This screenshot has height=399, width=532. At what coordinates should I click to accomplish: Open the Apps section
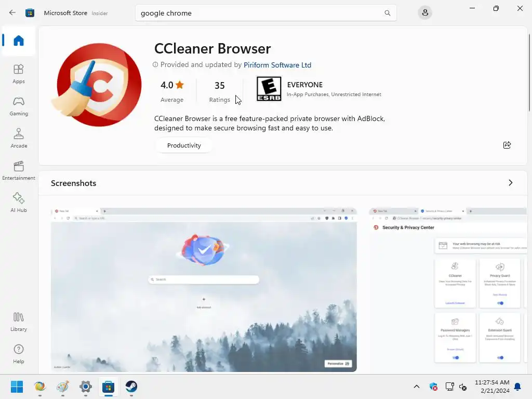(19, 74)
